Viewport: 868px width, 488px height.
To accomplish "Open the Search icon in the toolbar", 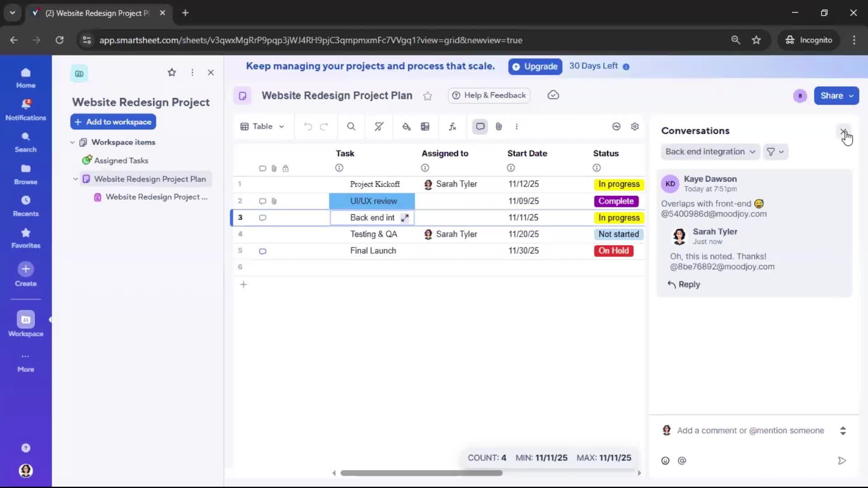I will pos(351,127).
